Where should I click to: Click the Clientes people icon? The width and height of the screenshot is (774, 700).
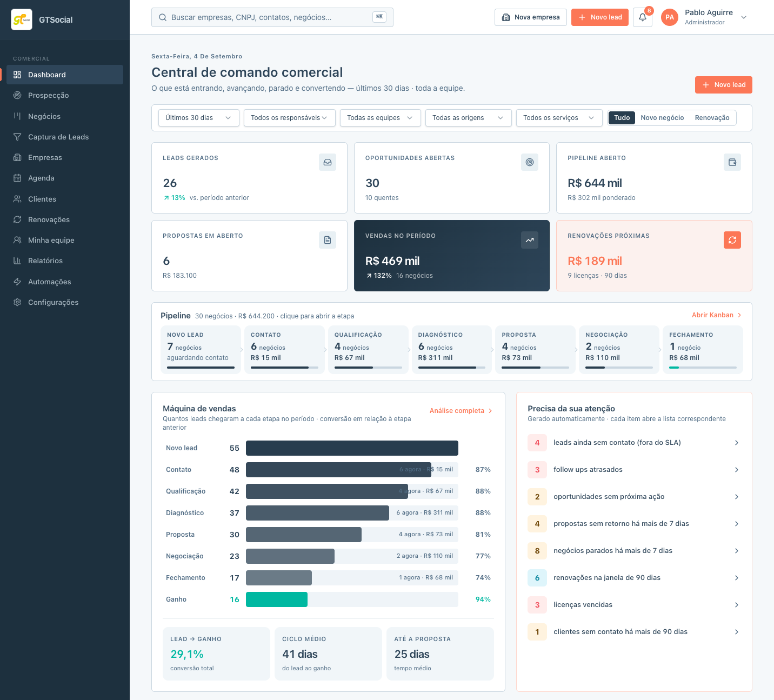pyautogui.click(x=17, y=199)
